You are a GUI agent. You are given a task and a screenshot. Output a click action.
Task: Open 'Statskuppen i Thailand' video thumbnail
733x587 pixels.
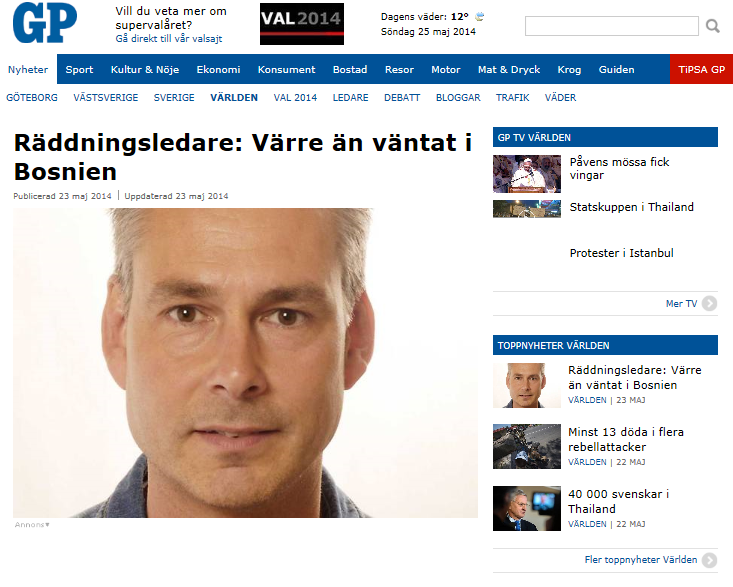click(x=527, y=209)
